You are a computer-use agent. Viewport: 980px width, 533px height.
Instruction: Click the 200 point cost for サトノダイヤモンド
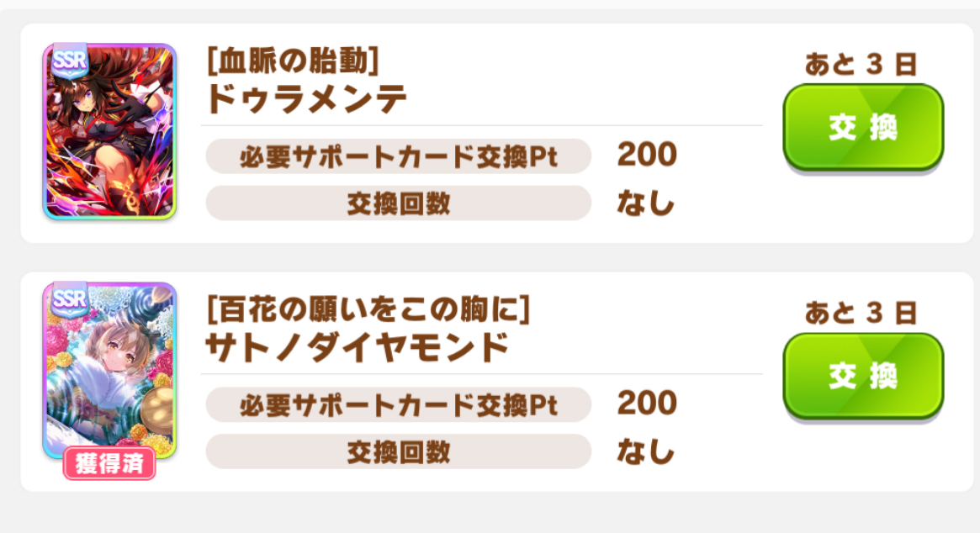pyautogui.click(x=647, y=404)
